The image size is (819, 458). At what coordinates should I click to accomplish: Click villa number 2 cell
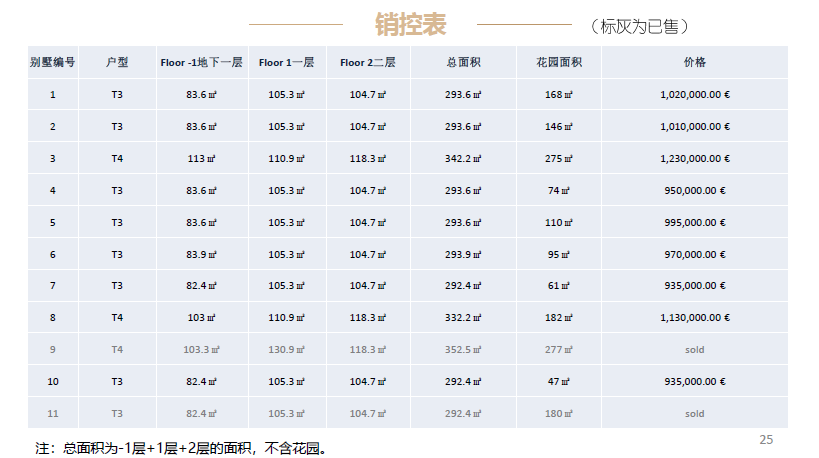[53, 126]
